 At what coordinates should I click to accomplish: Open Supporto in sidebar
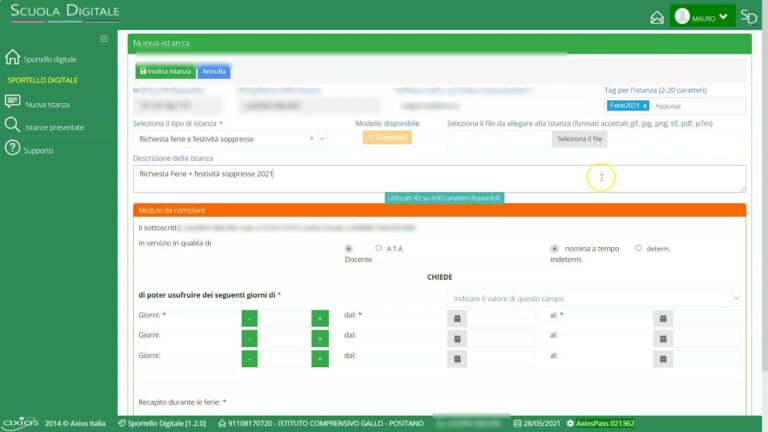click(x=29, y=149)
